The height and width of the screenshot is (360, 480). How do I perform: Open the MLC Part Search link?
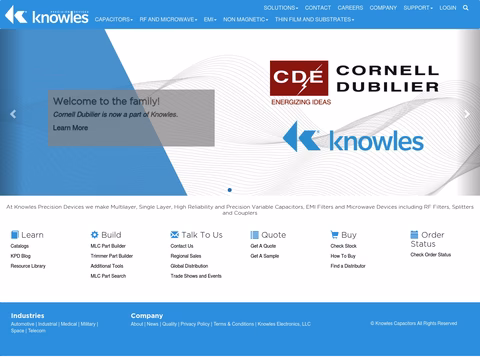coord(108,276)
